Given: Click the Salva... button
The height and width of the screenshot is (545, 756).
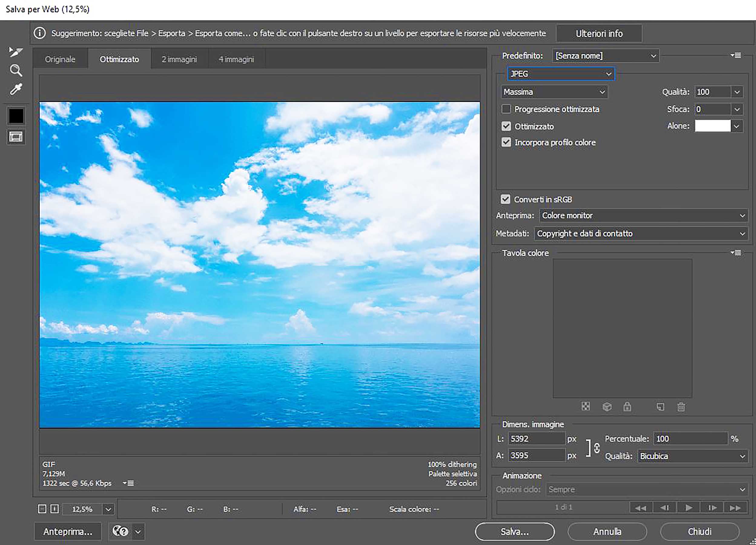Looking at the screenshot, I should point(515,531).
